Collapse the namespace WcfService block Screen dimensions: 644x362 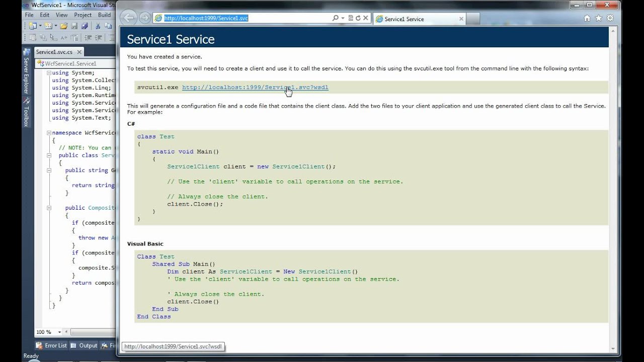click(x=49, y=133)
